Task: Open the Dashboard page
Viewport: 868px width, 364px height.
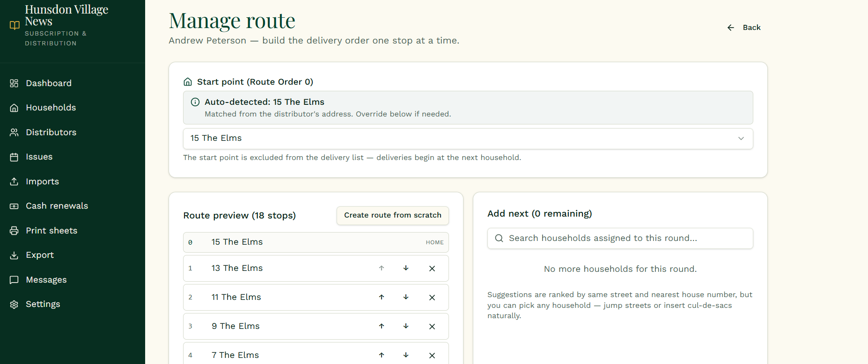Action: (49, 83)
